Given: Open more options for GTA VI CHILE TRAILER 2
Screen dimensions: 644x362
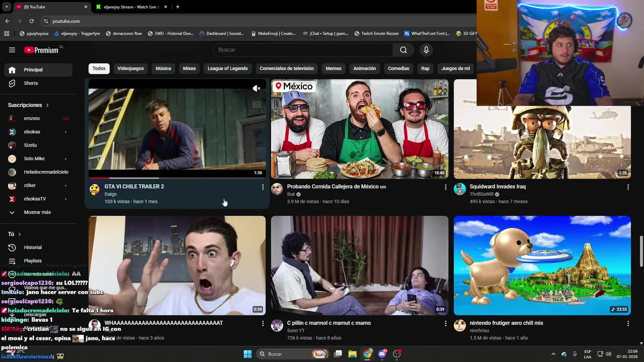Looking at the screenshot, I should pos(263,187).
